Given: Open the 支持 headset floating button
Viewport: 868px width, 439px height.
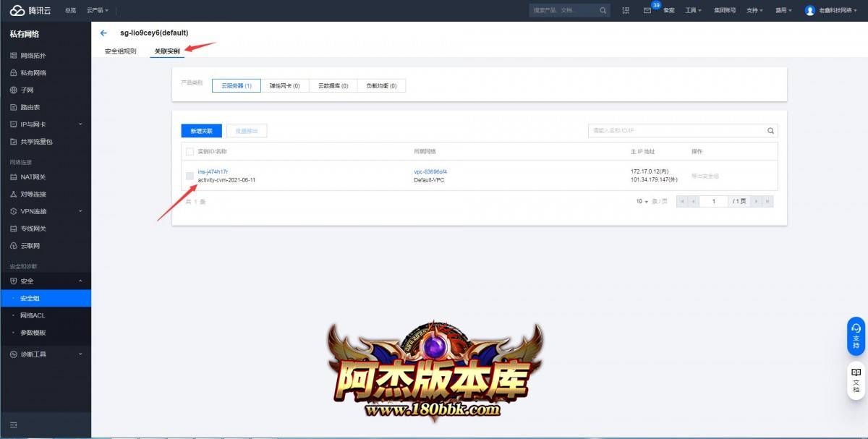Looking at the screenshot, I should click(856, 336).
